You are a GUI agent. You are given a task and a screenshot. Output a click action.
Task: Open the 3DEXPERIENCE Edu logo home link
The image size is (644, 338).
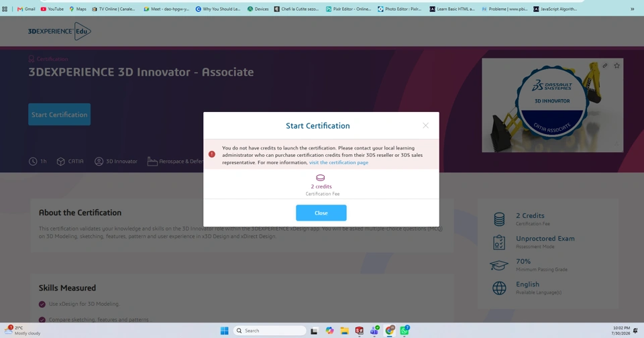(60, 32)
